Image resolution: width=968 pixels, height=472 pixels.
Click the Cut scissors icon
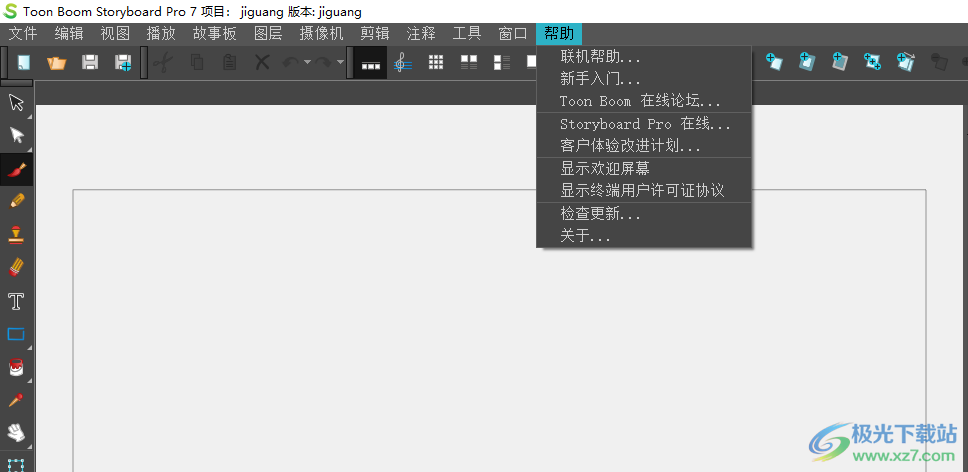pos(163,62)
